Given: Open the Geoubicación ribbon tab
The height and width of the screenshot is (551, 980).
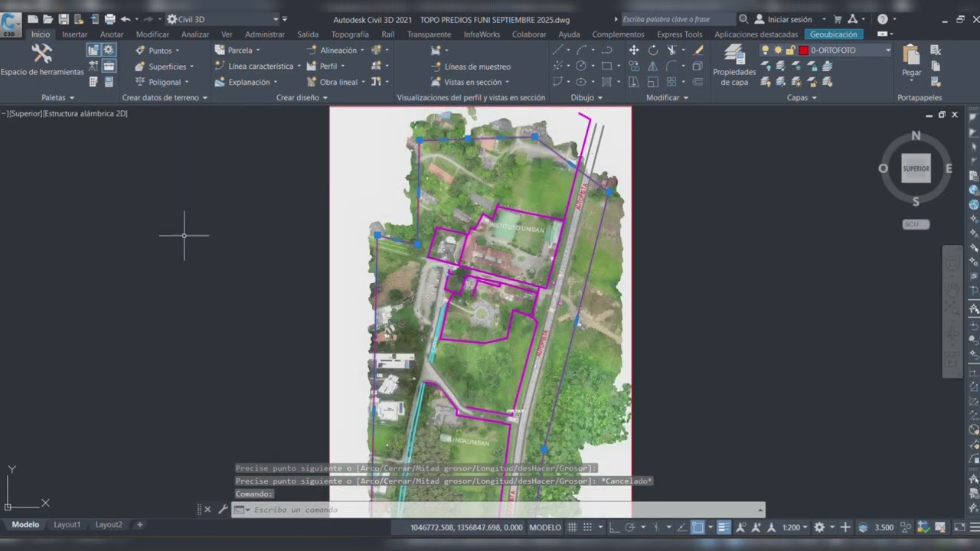Looking at the screenshot, I should [834, 34].
